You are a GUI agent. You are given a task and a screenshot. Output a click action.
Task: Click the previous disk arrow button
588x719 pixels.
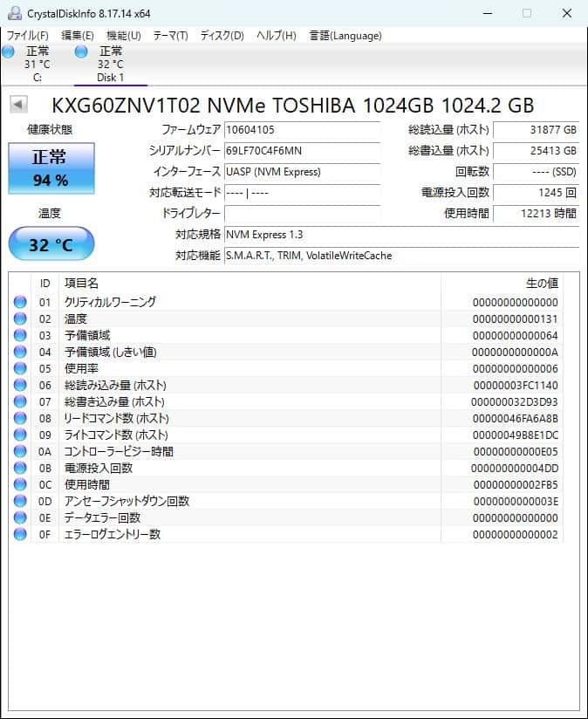tap(19, 105)
